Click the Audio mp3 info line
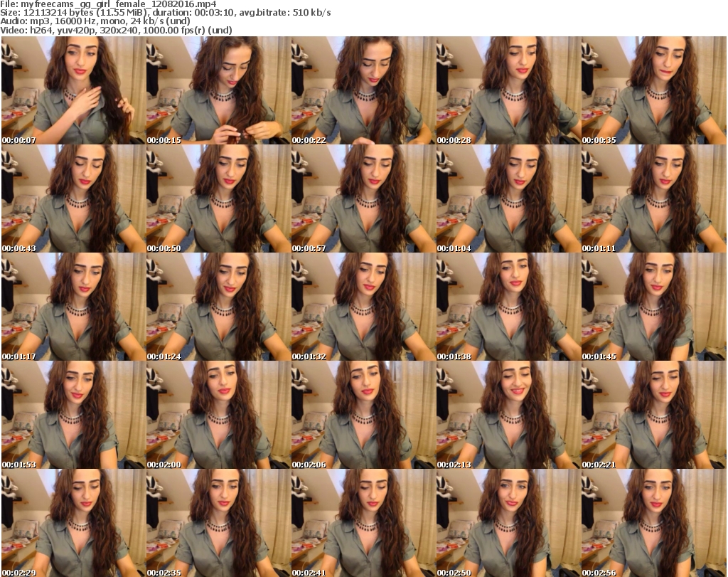The width and height of the screenshot is (728, 577). click(95, 21)
